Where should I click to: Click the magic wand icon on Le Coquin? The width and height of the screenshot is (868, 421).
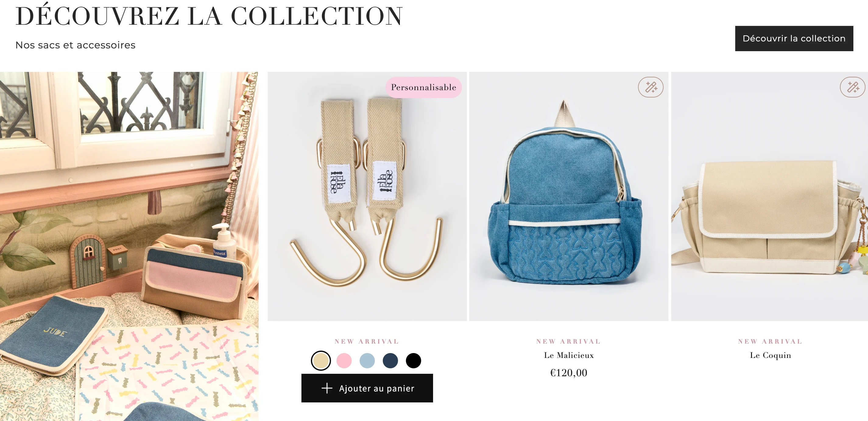pyautogui.click(x=852, y=87)
